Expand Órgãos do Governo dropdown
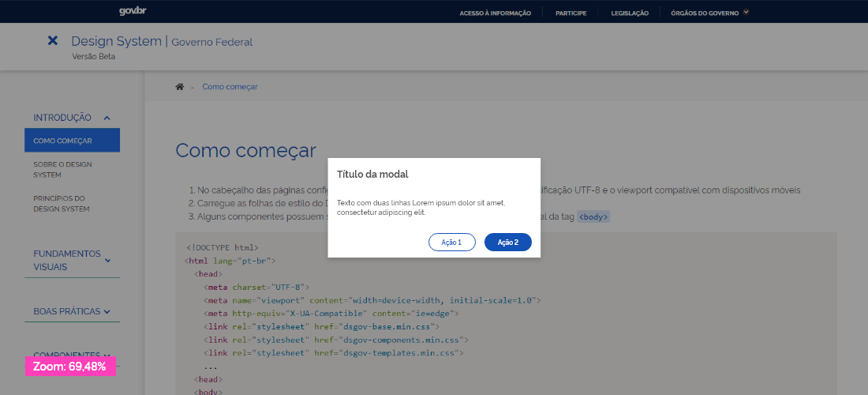 [709, 13]
